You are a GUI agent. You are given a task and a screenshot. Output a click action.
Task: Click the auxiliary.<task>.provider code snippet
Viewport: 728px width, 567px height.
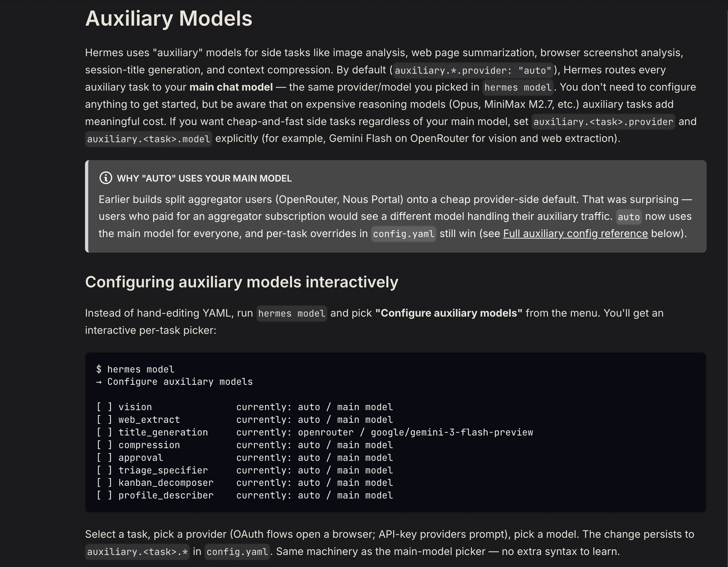pos(603,122)
